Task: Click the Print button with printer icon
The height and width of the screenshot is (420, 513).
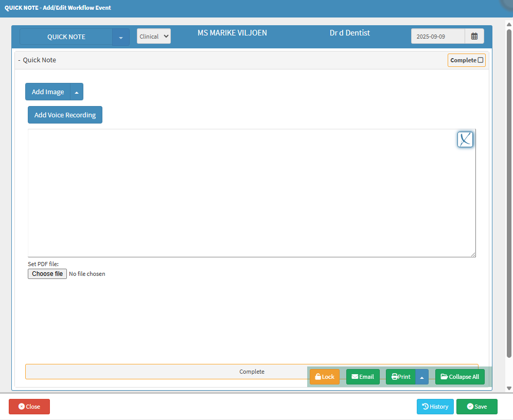Action: [401, 377]
